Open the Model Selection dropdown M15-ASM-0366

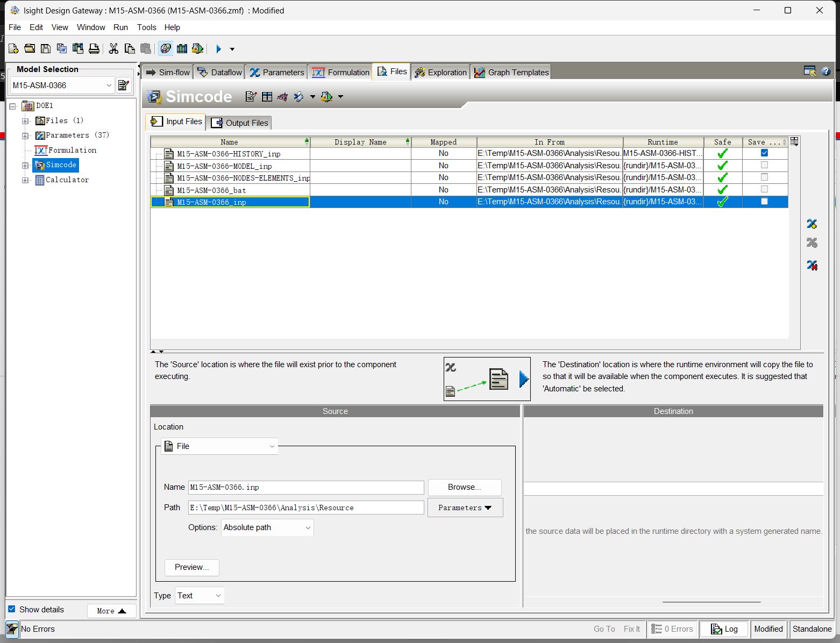tap(62, 85)
